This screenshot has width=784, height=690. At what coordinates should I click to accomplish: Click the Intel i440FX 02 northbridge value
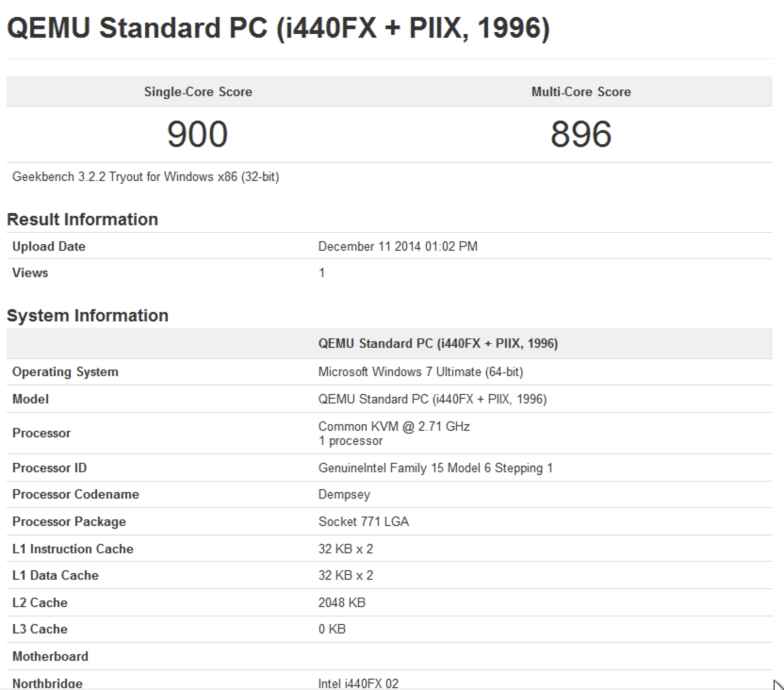click(x=358, y=682)
